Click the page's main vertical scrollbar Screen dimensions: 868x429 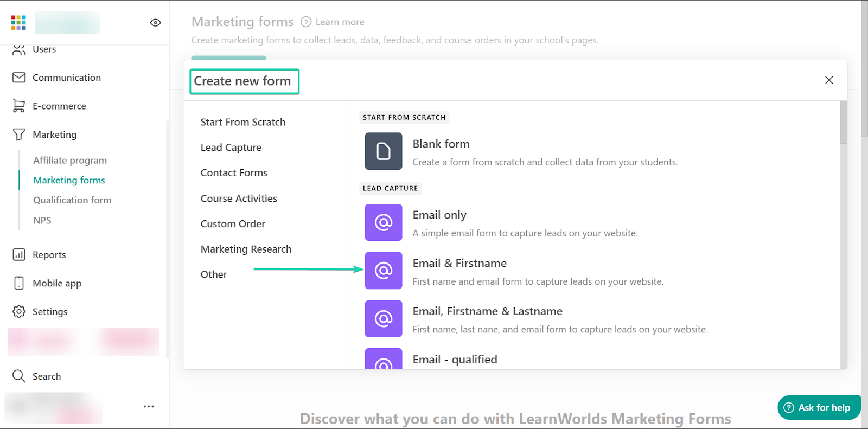[864, 68]
